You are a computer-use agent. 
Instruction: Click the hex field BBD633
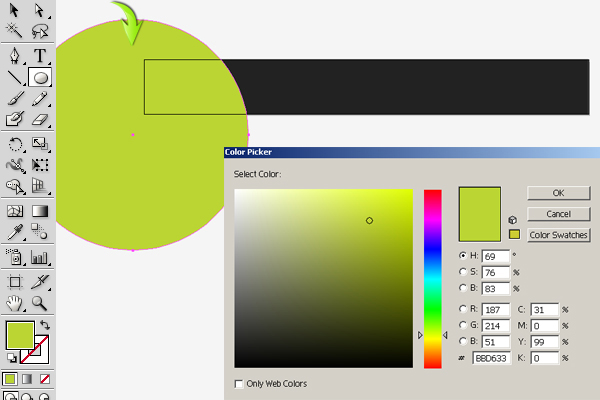491,358
